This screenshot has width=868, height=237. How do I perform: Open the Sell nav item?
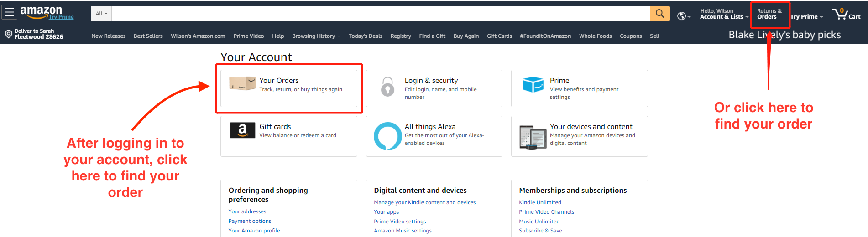point(654,36)
